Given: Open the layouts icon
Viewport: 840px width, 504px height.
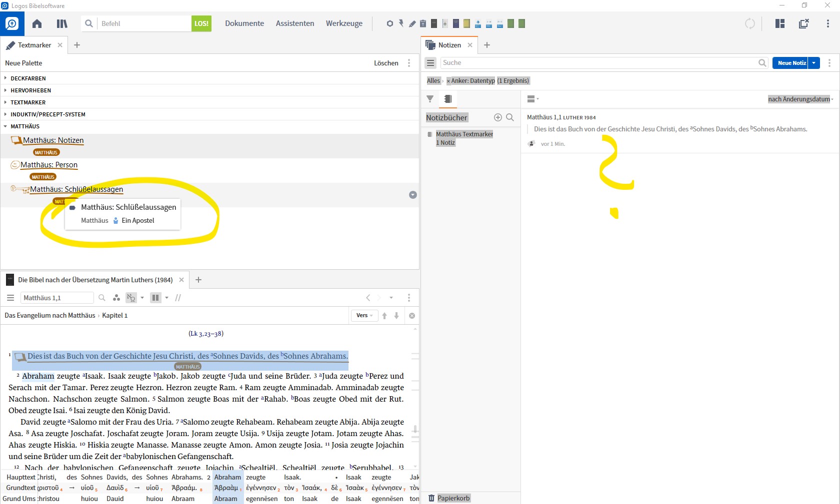Looking at the screenshot, I should [780, 23].
